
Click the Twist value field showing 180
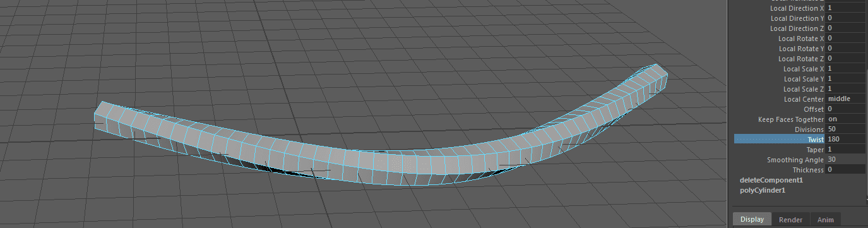(x=845, y=140)
